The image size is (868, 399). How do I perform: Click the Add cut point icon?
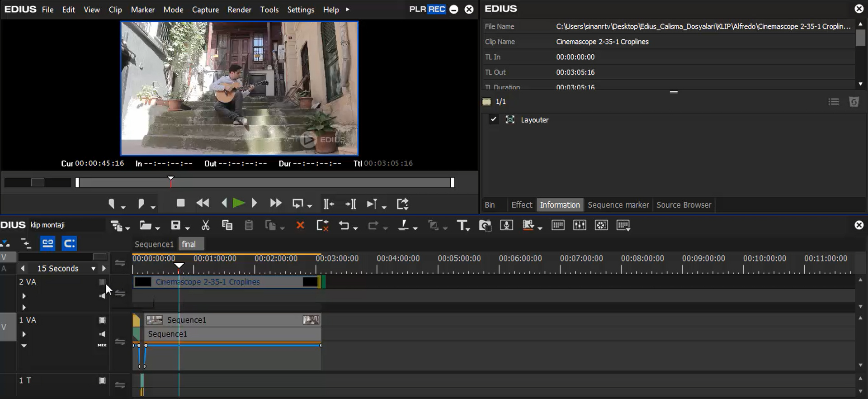click(404, 225)
